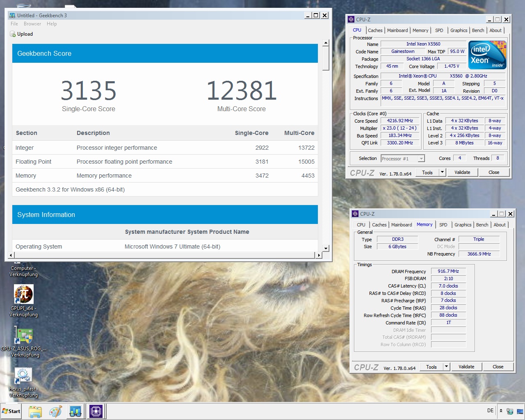The height and width of the screenshot is (420, 525).
Task: Click Geekbench horizontal scrollbar right arrow
Action: point(319,255)
